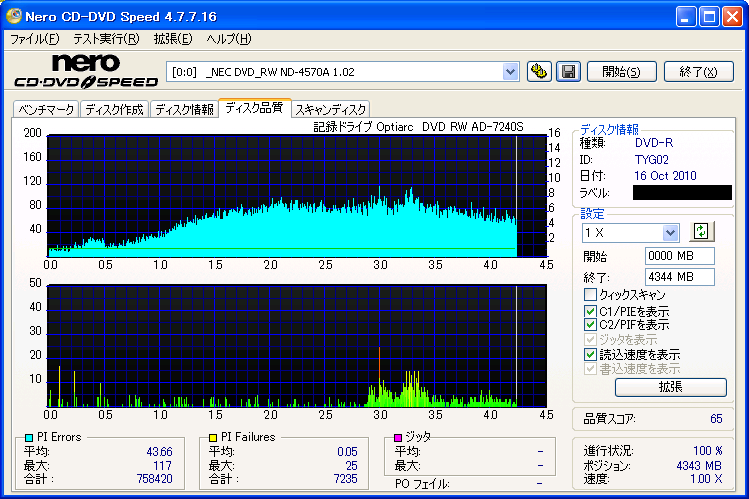Click the Nero app icon in title bar
This screenshot has width=749, height=499.
point(13,16)
